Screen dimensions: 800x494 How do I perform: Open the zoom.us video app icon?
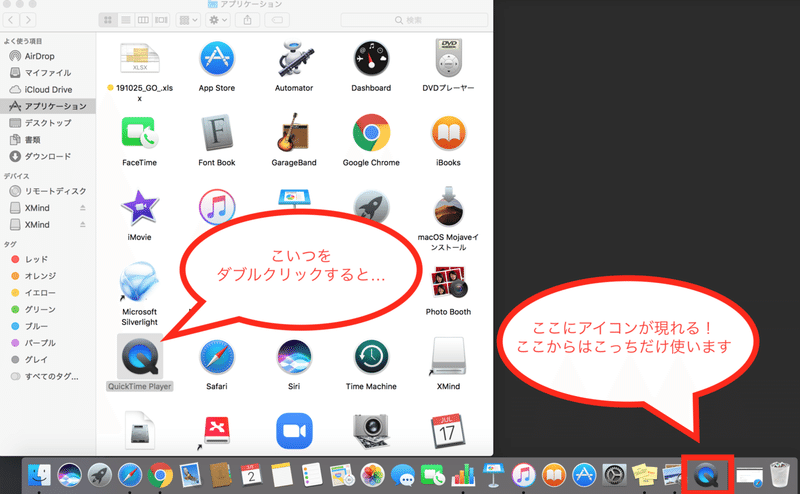pyautogui.click(x=294, y=431)
